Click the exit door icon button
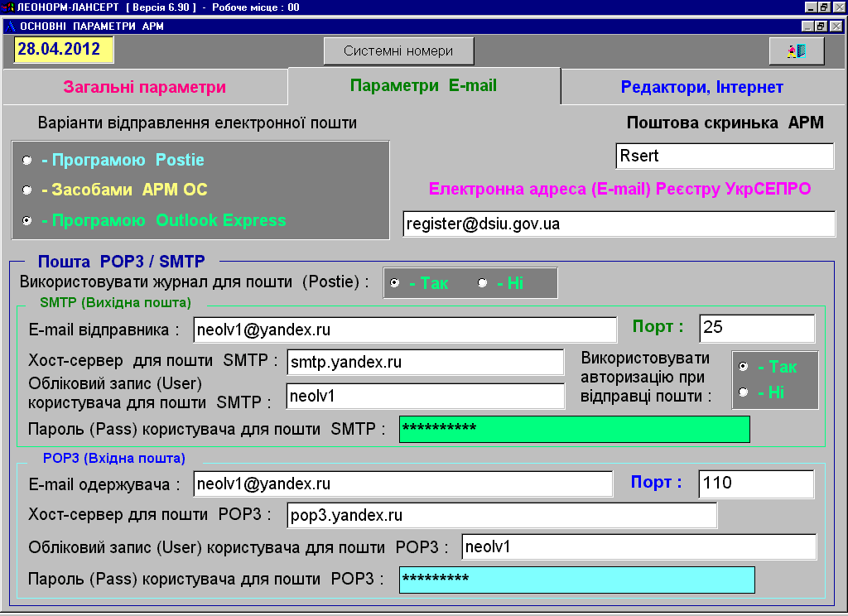Image resolution: width=848 pixels, height=616 pixels. click(x=797, y=51)
